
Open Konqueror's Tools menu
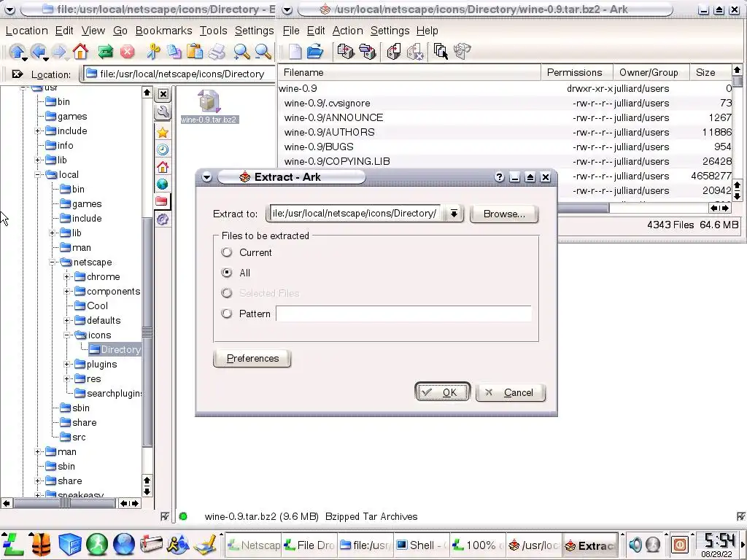(x=213, y=31)
